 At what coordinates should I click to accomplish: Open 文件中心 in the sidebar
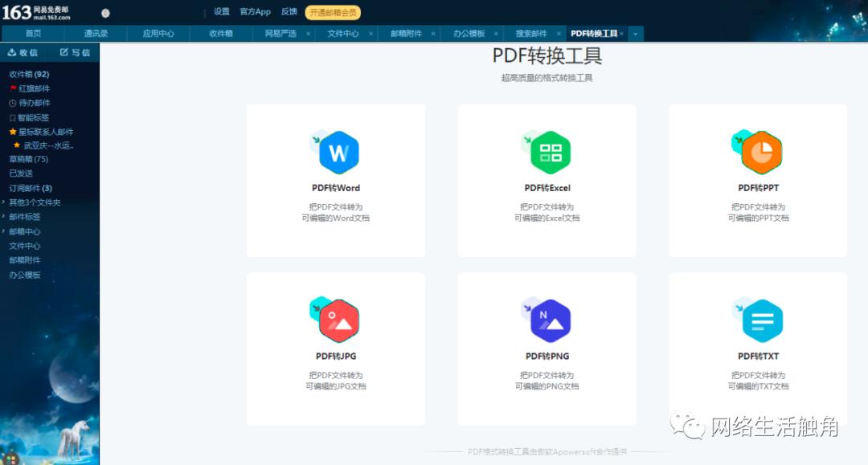[x=24, y=246]
